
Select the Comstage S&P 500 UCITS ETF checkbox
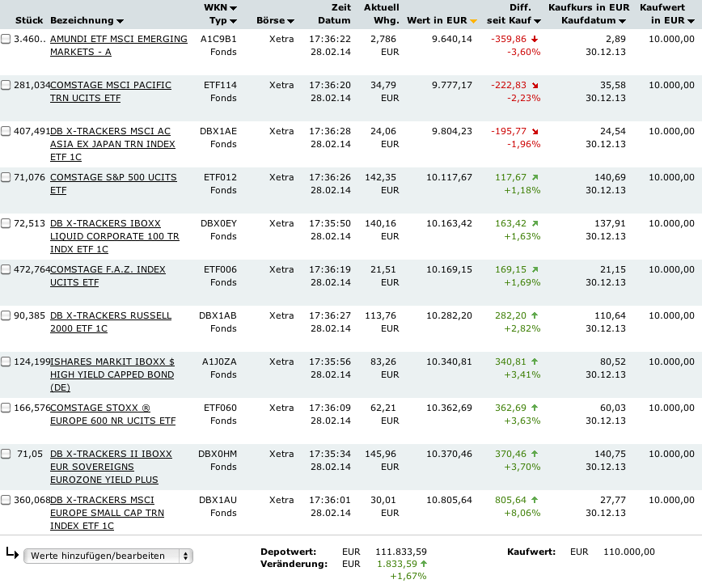pyautogui.click(x=6, y=177)
